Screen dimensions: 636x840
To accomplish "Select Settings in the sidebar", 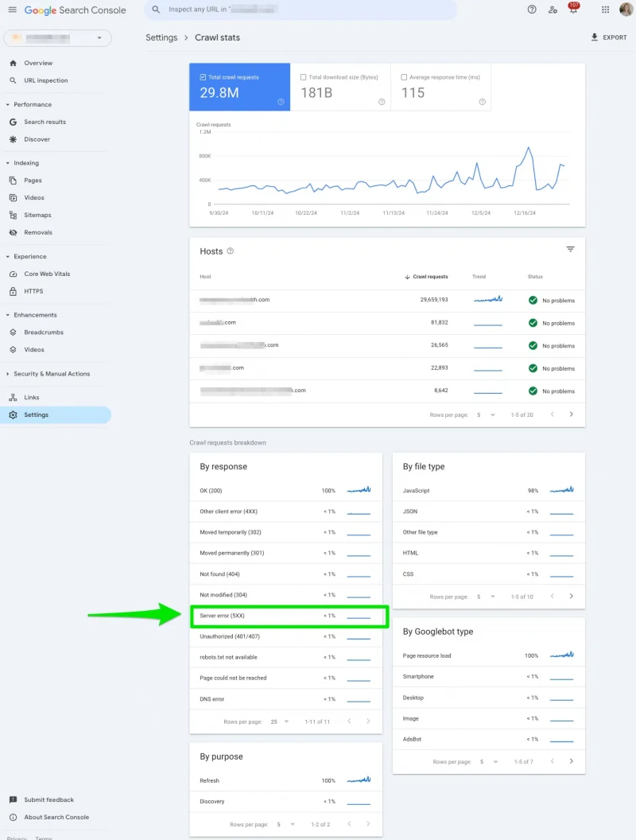I will 56,414.
